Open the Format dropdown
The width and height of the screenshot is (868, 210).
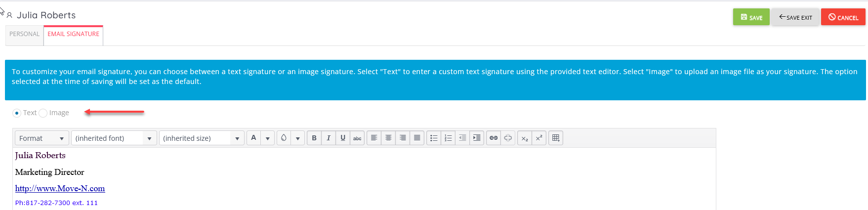pos(42,138)
